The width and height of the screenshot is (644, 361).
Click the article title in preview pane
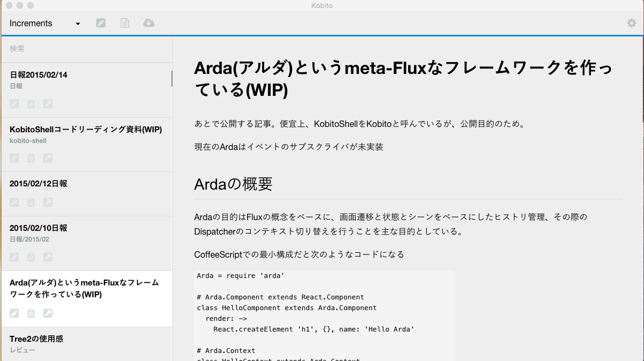pos(404,79)
